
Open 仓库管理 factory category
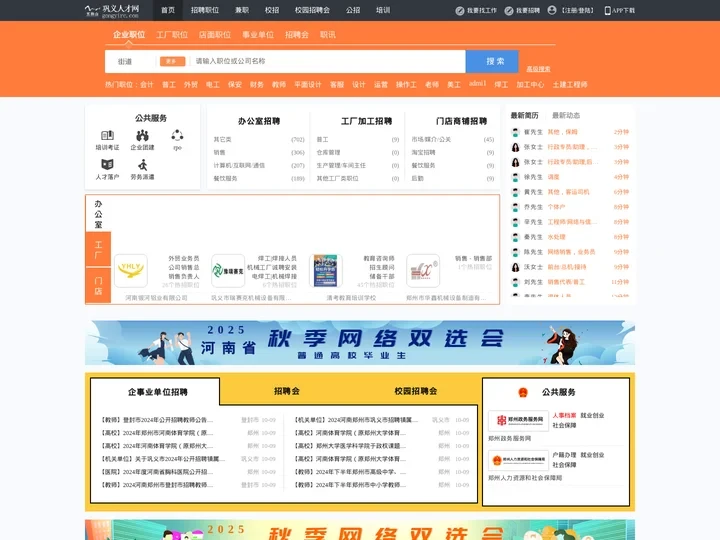pos(328,152)
